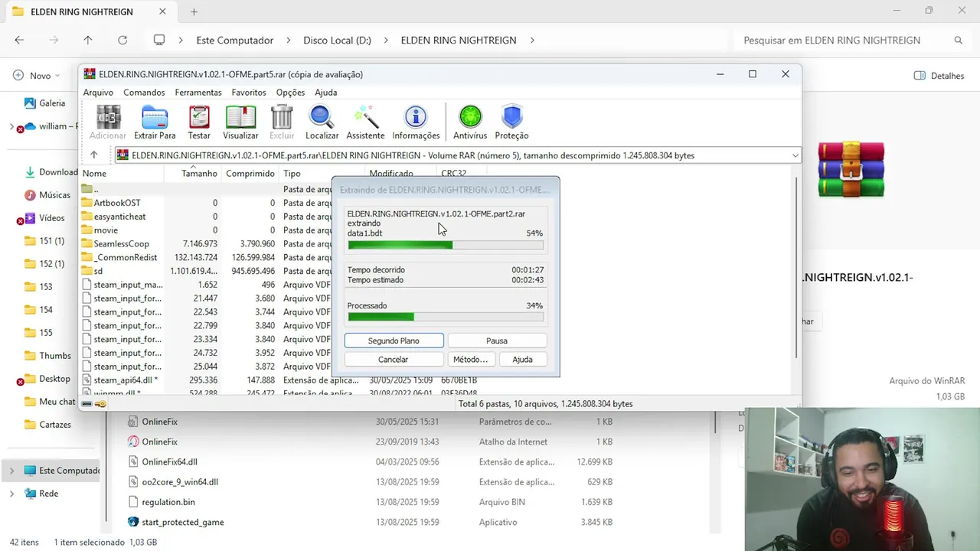Sort by the Comprimido column header
Image resolution: width=980 pixels, height=551 pixels.
(x=250, y=174)
